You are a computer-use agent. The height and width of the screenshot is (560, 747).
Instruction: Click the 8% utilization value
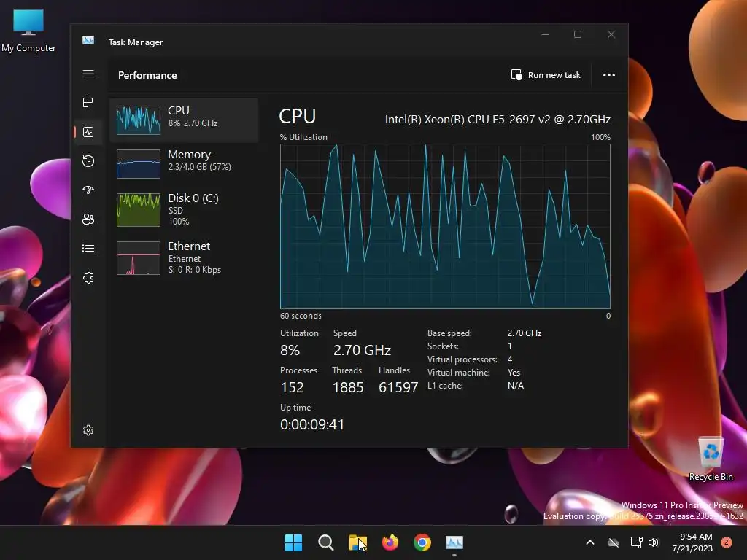pyautogui.click(x=290, y=351)
